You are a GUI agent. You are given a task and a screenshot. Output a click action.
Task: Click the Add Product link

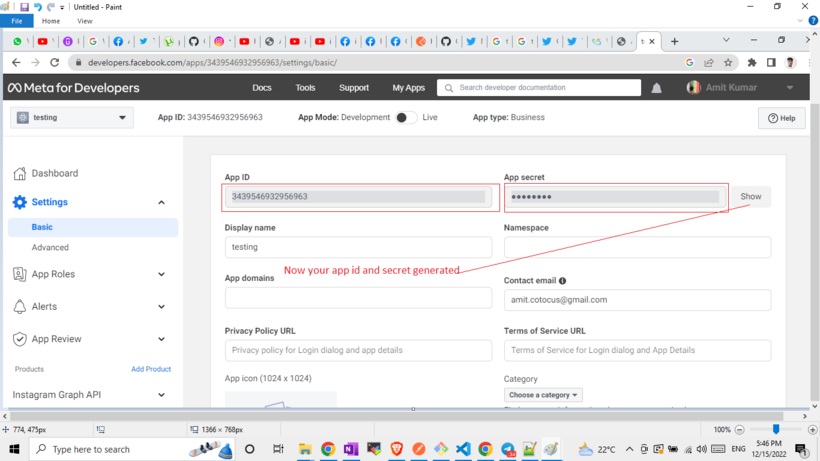tap(151, 369)
